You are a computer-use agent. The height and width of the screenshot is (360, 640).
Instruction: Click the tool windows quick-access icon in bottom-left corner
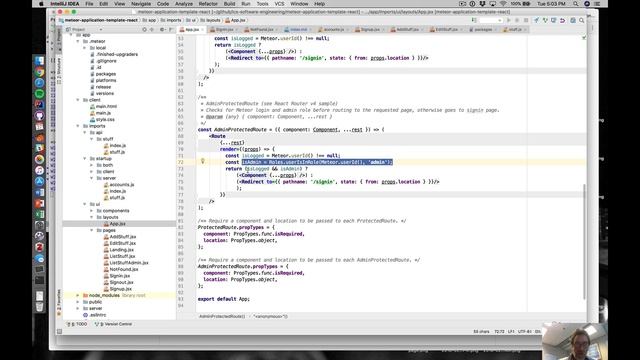pyautogui.click(x=59, y=331)
